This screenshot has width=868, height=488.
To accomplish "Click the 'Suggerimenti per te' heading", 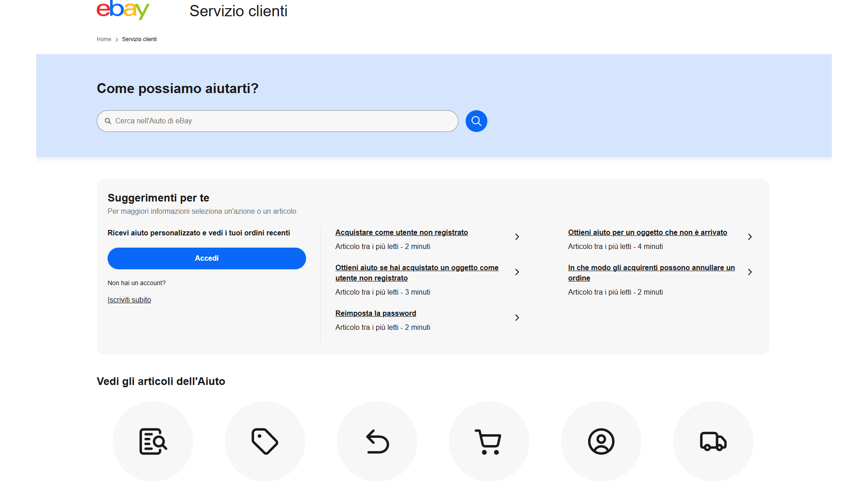I will pos(158,198).
